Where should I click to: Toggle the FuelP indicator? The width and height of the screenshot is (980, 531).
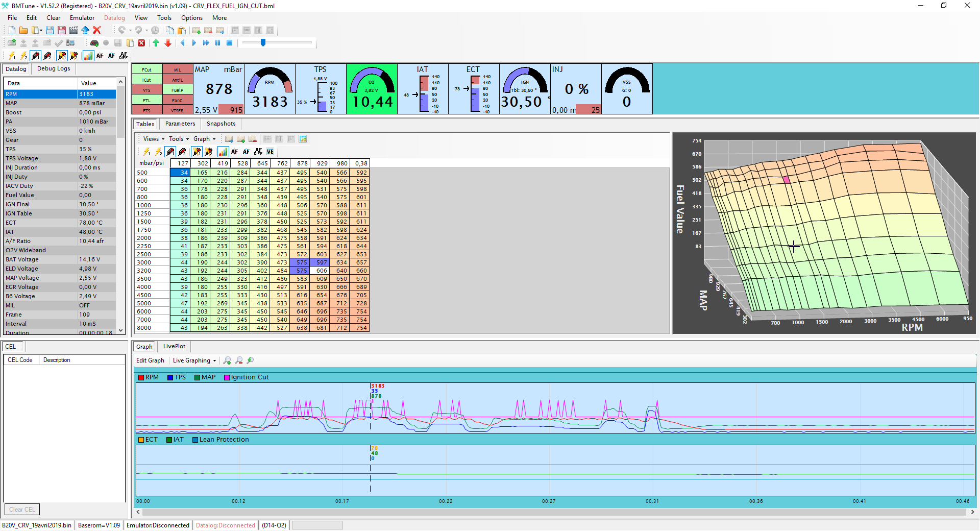178,90
